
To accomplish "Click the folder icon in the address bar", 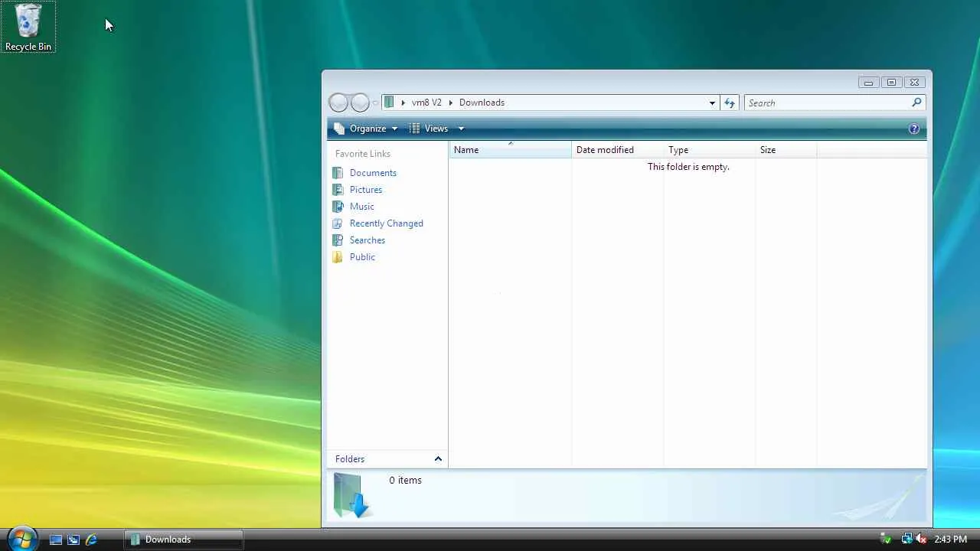I will coord(390,103).
